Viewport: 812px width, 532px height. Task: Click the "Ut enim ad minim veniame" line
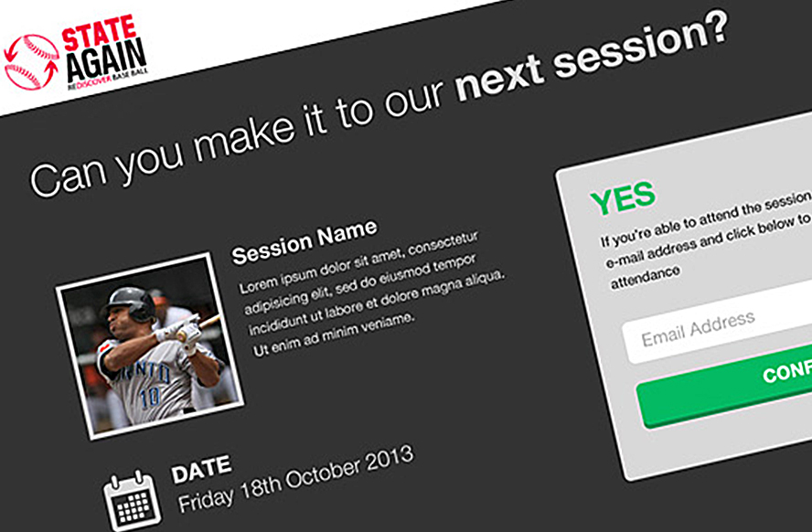tap(329, 338)
